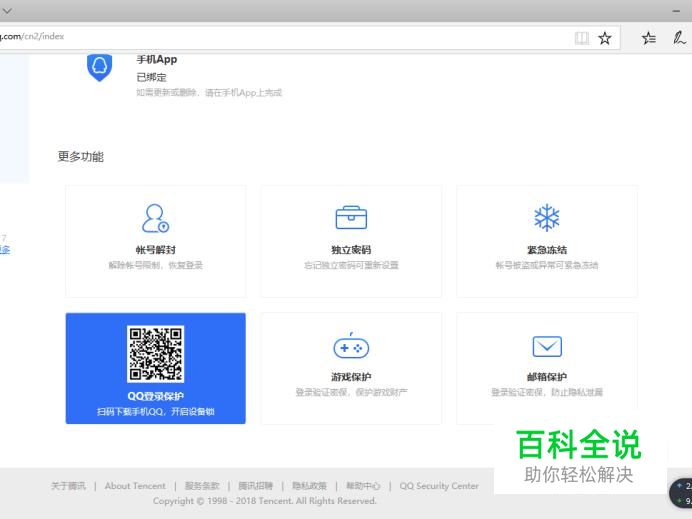Image resolution: width=692 pixels, height=519 pixels.
Task: Click the 解除帐号限制，恢复登录 description
Action: [155, 265]
